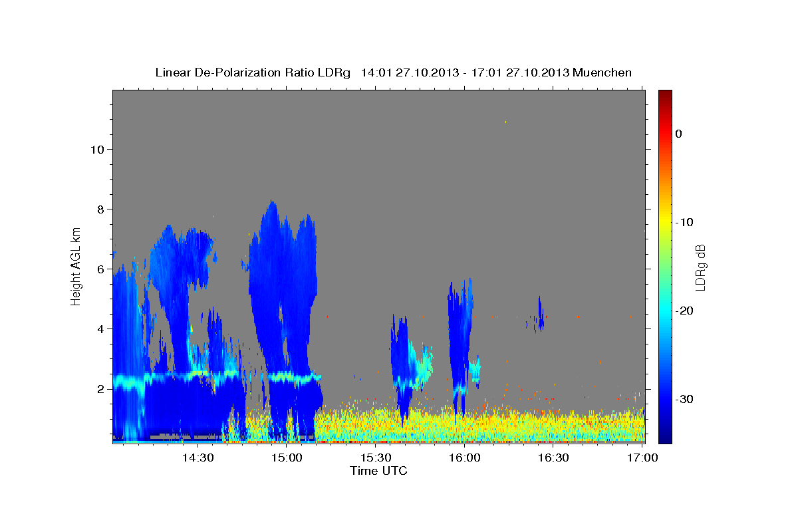
Task: Click the colorbar value 0
Action: (678, 134)
